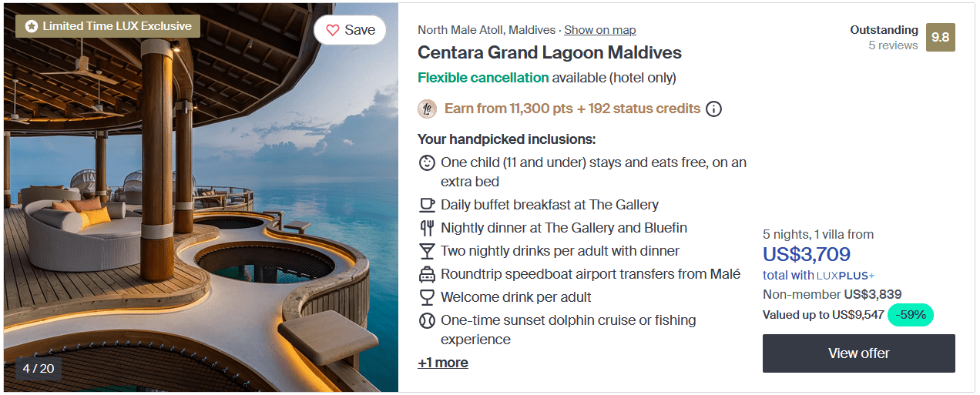The width and height of the screenshot is (980, 395).
Task: Open the Show on map link
Action: (x=600, y=30)
